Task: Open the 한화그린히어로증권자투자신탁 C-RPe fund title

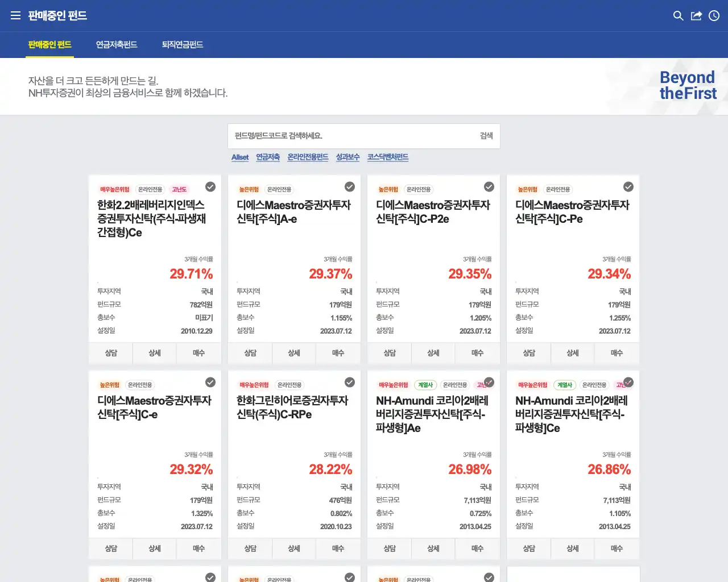Action: 292,408
